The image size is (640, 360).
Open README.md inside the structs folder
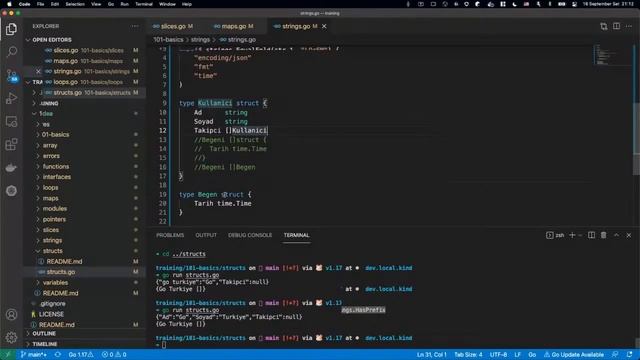point(64,261)
